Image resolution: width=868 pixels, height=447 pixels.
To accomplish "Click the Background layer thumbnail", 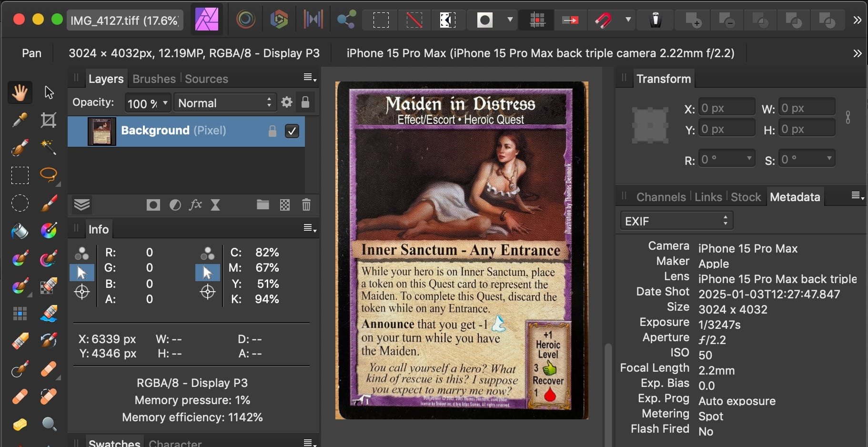I will pos(101,131).
